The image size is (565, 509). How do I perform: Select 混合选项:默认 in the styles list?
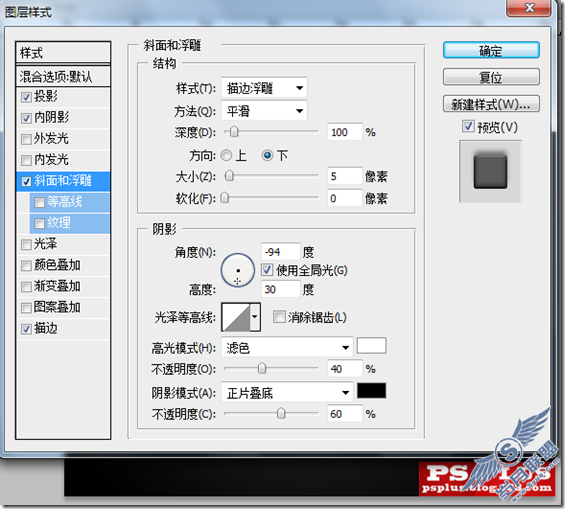pos(63,76)
